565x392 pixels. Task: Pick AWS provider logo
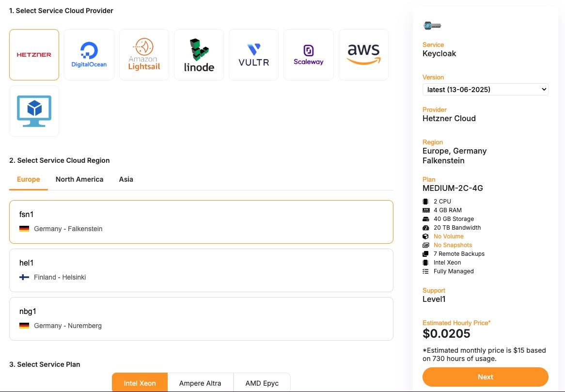tap(363, 55)
